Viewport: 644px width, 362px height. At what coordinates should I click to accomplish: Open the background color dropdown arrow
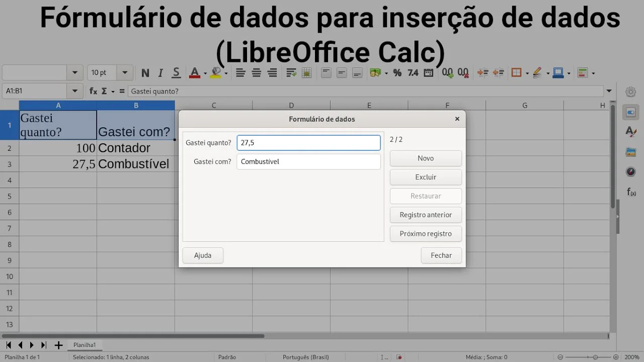pos(226,73)
